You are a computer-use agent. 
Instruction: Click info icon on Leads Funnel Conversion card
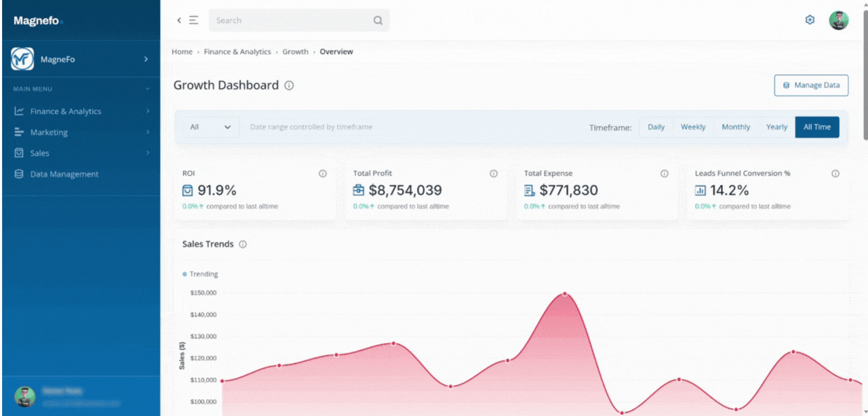coord(835,173)
